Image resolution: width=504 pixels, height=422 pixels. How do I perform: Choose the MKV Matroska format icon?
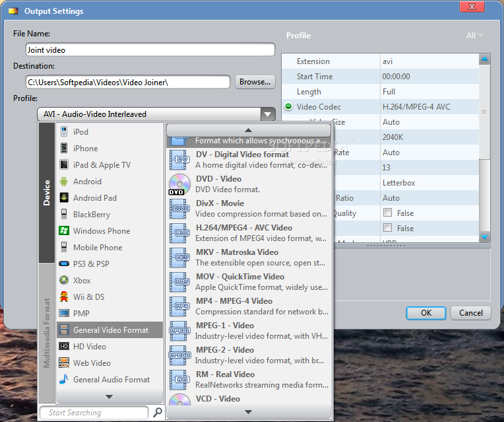click(x=179, y=258)
